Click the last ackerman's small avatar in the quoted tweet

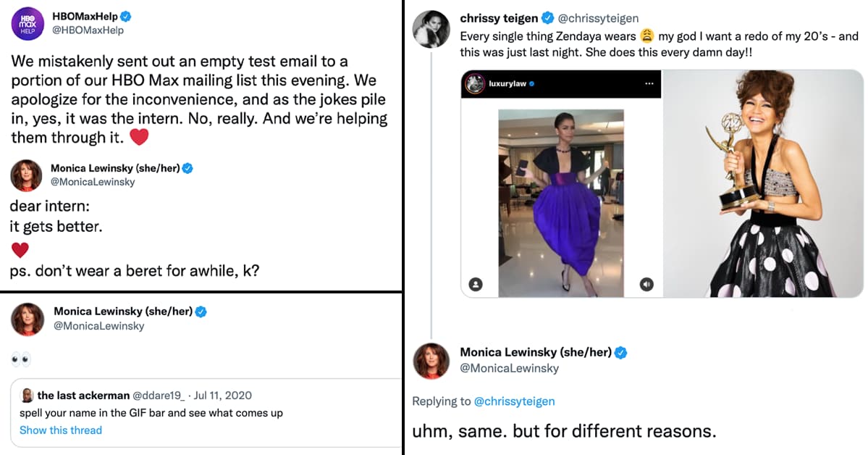click(x=27, y=396)
